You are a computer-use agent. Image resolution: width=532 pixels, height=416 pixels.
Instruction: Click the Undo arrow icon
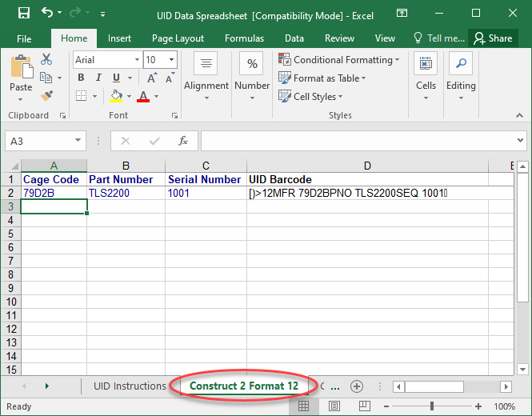[x=47, y=14]
